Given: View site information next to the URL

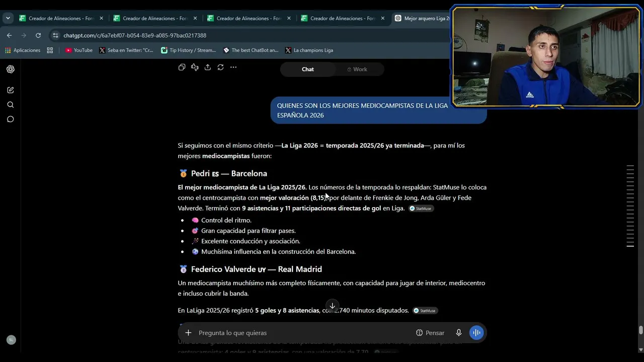Looking at the screenshot, I should [x=55, y=35].
